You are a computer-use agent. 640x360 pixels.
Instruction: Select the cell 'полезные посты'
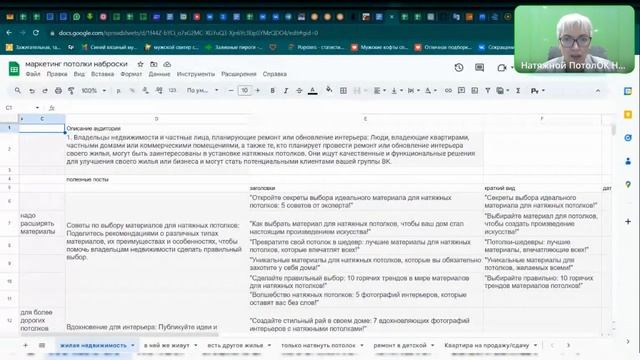(x=87, y=179)
